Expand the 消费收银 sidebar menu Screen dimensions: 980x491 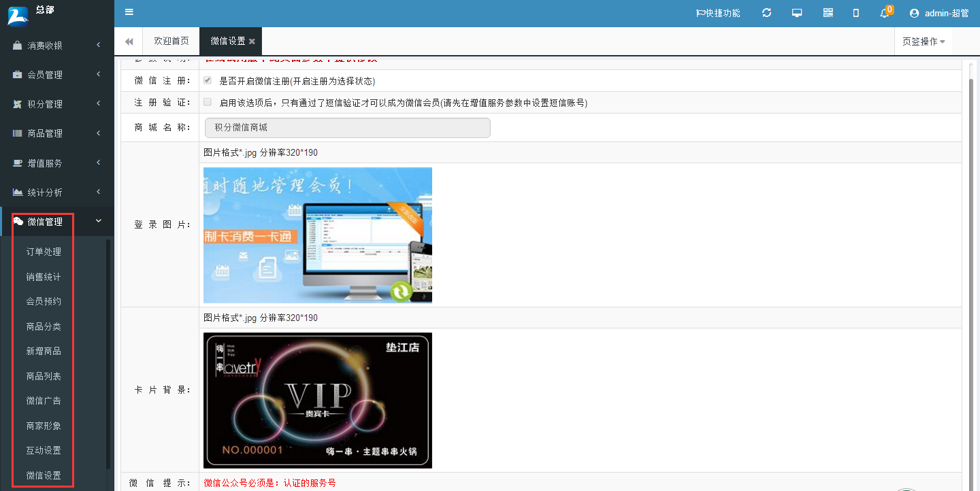point(57,46)
